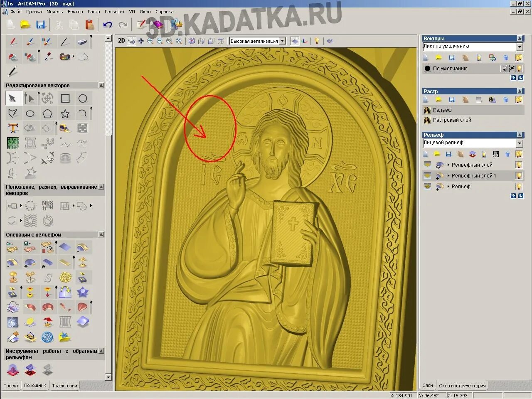The width and height of the screenshot is (532, 399).
Task: Toggle the origin axes display icon
Action: tap(304, 41)
